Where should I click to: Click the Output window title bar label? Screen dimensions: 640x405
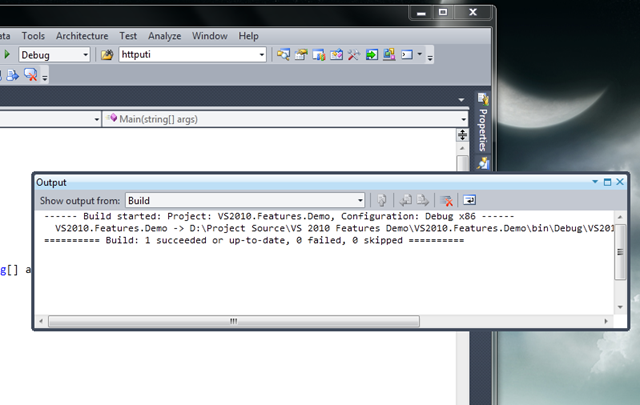point(51,182)
